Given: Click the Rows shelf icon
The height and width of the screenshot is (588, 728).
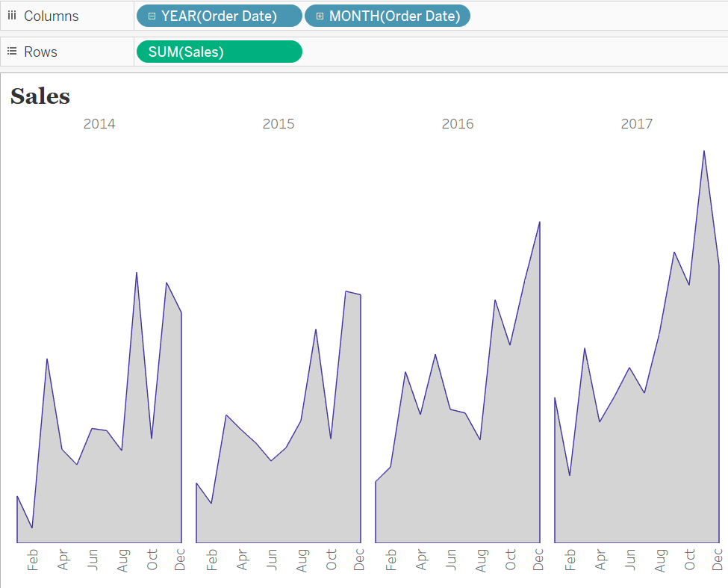Looking at the screenshot, I should pos(10,51).
